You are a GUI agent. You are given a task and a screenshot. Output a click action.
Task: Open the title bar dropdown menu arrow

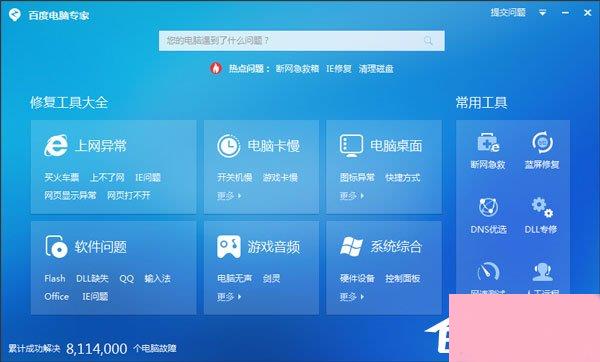(542, 13)
